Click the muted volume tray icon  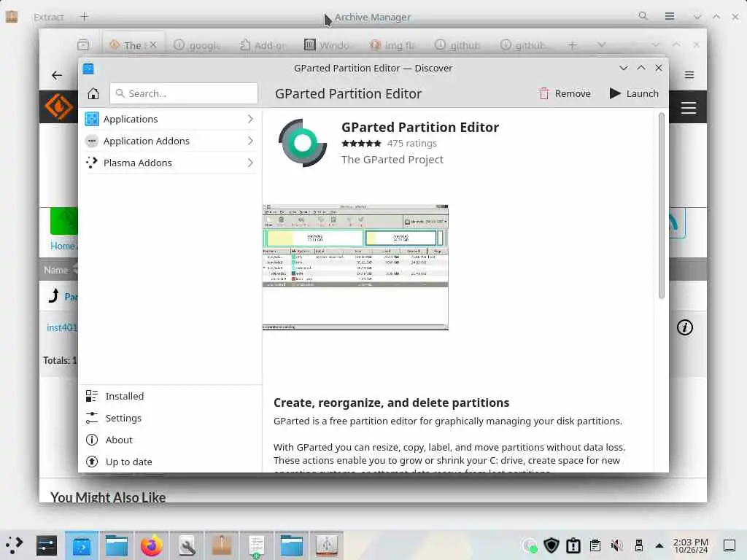[x=617, y=545]
